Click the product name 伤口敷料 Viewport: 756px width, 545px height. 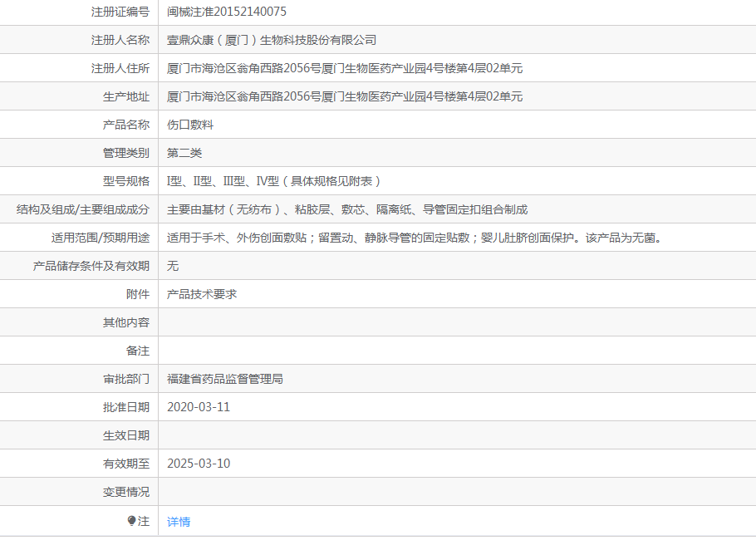coord(190,125)
